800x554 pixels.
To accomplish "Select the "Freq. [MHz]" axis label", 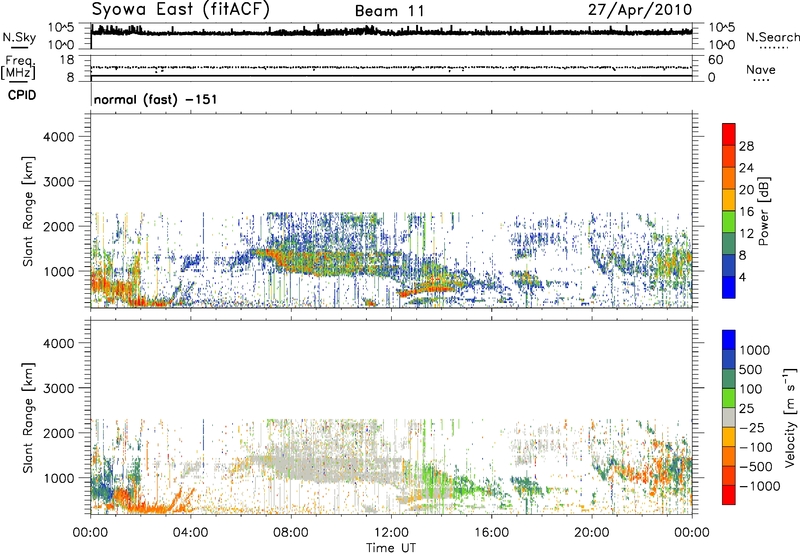I will pyautogui.click(x=18, y=68).
